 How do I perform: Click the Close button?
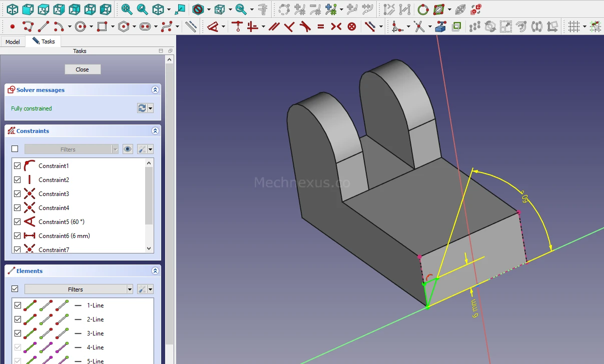click(x=83, y=69)
